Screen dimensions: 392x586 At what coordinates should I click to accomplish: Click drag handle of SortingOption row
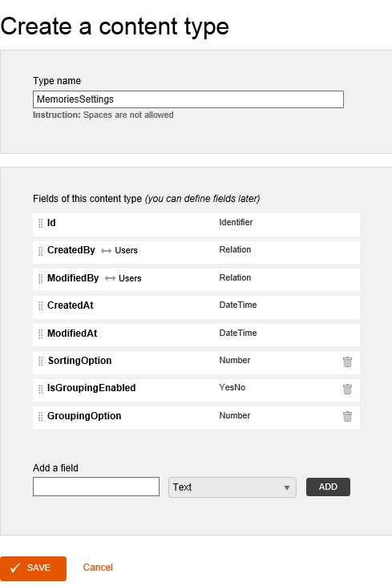[x=40, y=361]
